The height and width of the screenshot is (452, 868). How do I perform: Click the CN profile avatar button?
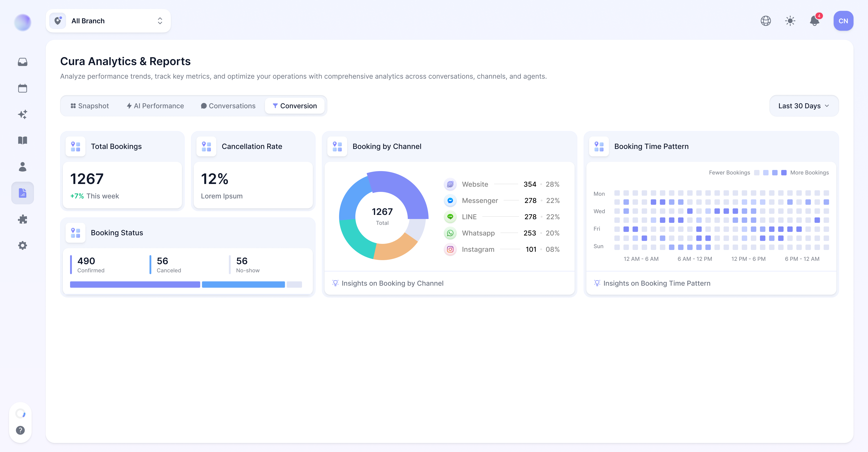click(843, 21)
